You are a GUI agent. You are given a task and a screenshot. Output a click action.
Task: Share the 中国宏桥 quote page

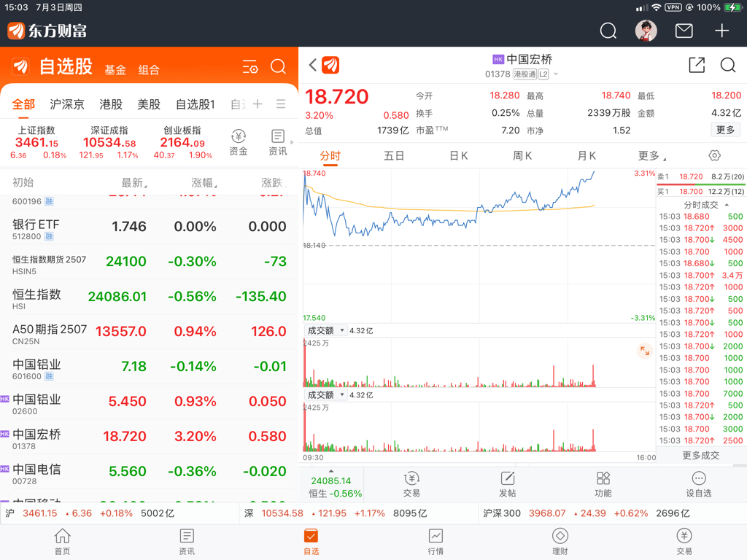697,65
